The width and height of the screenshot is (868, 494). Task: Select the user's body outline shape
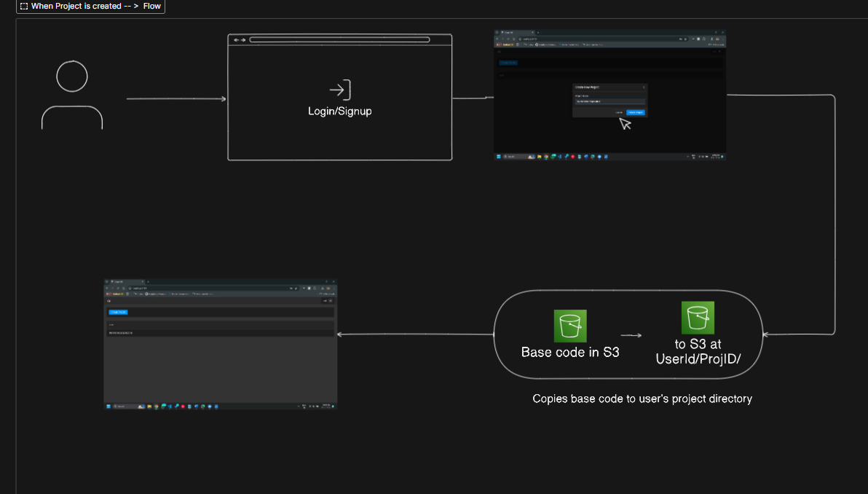click(x=72, y=117)
